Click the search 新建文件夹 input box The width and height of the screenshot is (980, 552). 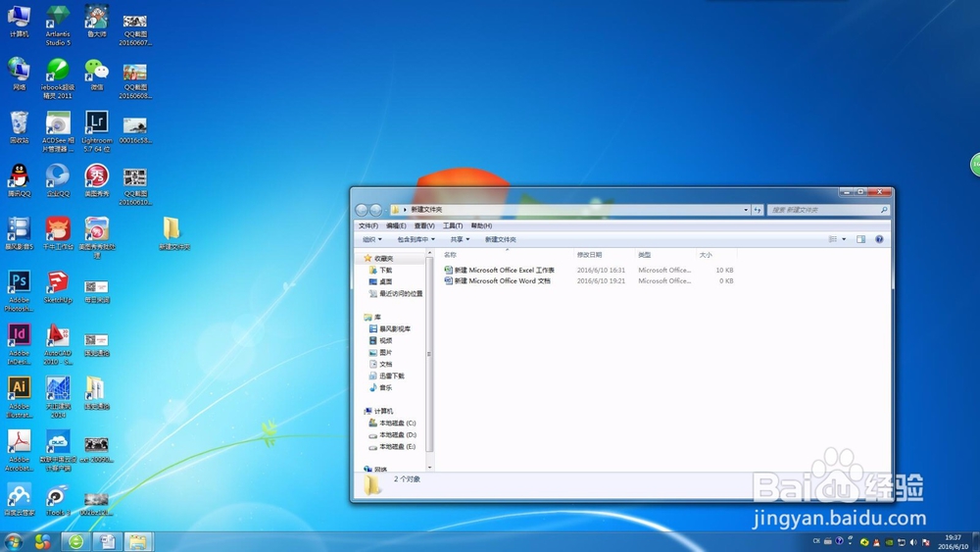(x=828, y=210)
